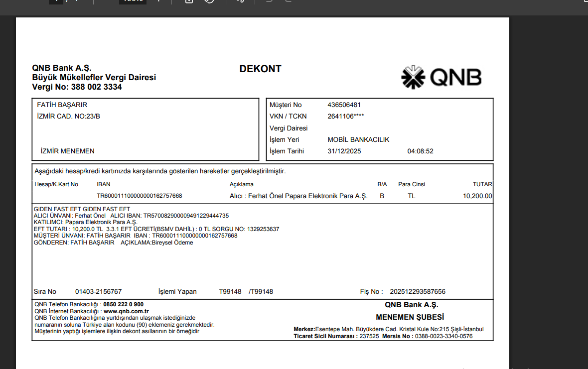Click amount 10,200.00
588x369 pixels.
(477, 196)
